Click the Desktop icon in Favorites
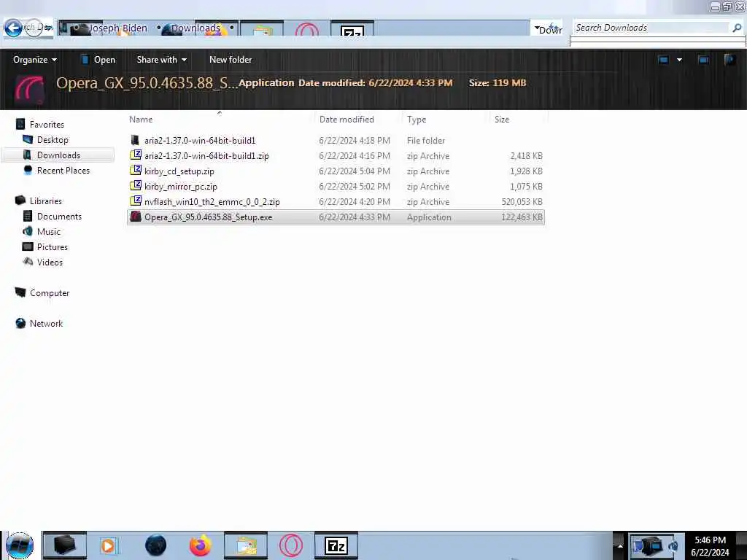Image resolution: width=747 pixels, height=560 pixels. (x=28, y=139)
